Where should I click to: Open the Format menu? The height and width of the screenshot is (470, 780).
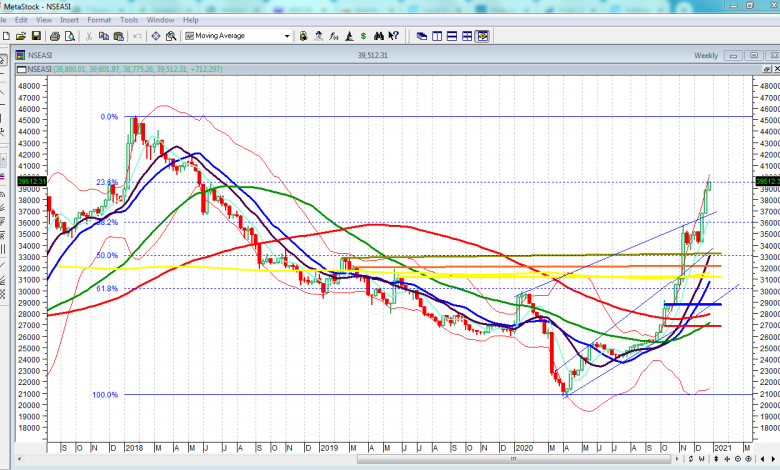coord(99,19)
